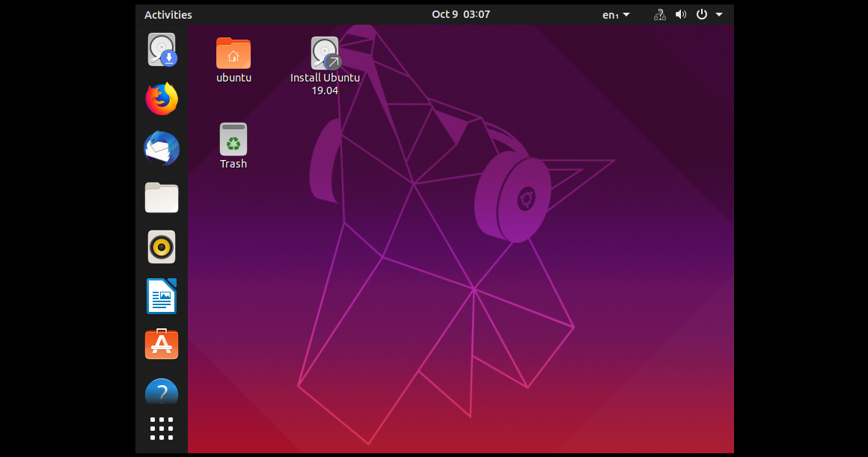Open the Trash on the desktop

pyautogui.click(x=233, y=139)
